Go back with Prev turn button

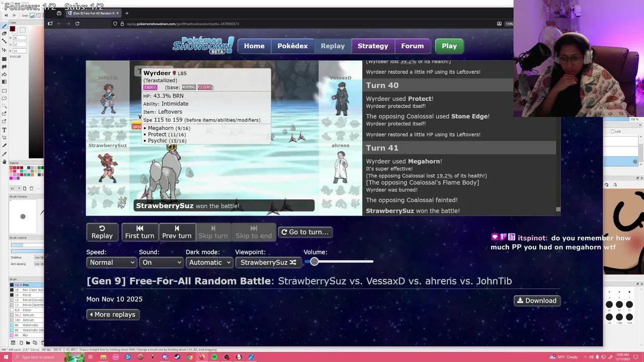177,232
